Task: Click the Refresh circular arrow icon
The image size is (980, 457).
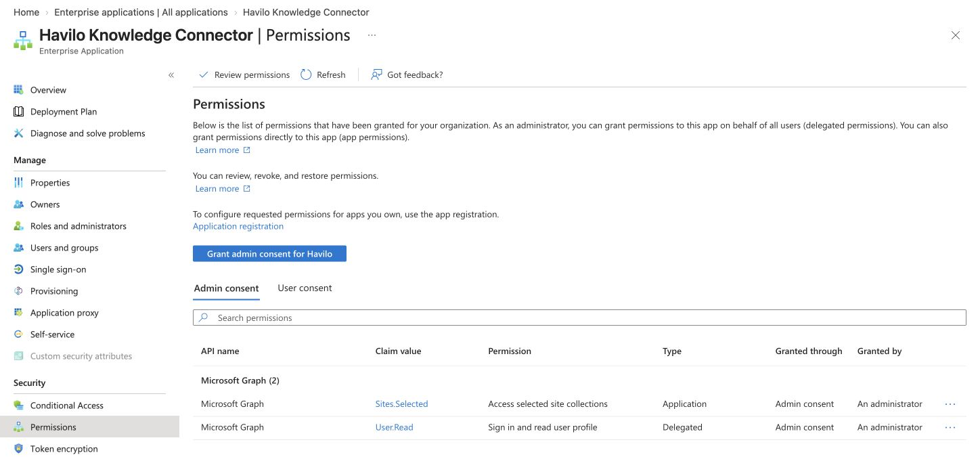Action: (306, 74)
